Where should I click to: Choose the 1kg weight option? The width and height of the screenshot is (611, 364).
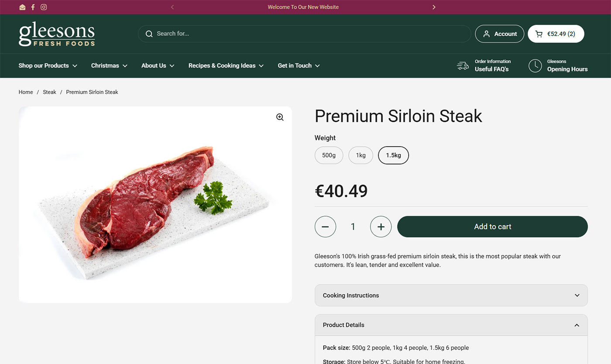click(x=360, y=155)
